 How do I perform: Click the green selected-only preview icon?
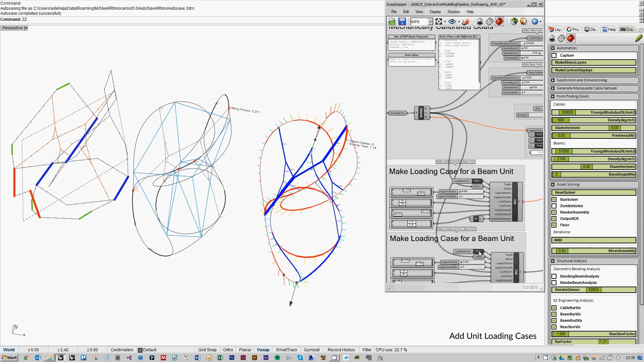tap(514, 22)
